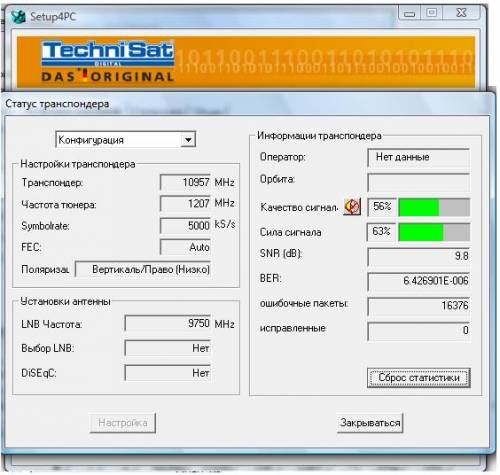Select the Конфигурация combo box field
This screenshot has width=500, height=475.
point(126,140)
